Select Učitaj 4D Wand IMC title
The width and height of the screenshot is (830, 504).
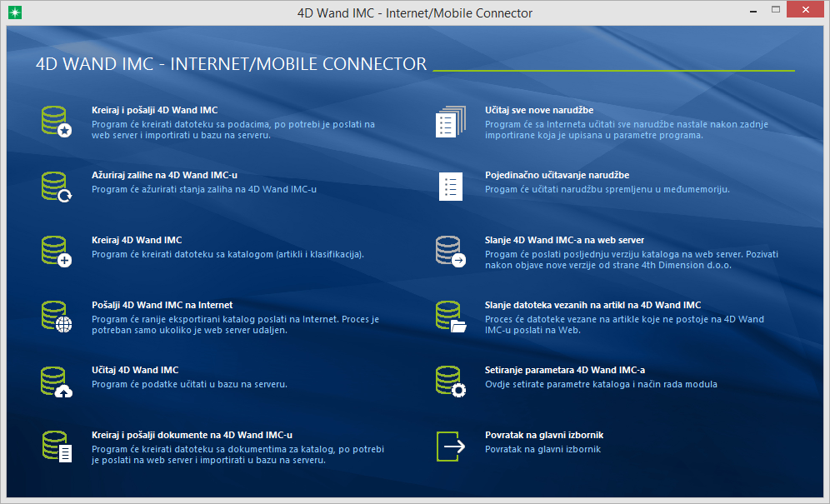[x=135, y=370]
